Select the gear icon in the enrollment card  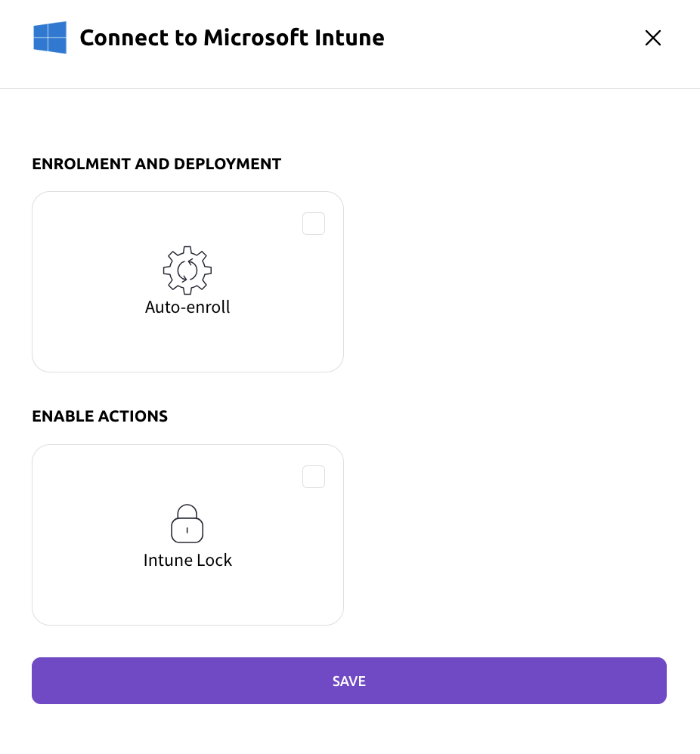187,270
